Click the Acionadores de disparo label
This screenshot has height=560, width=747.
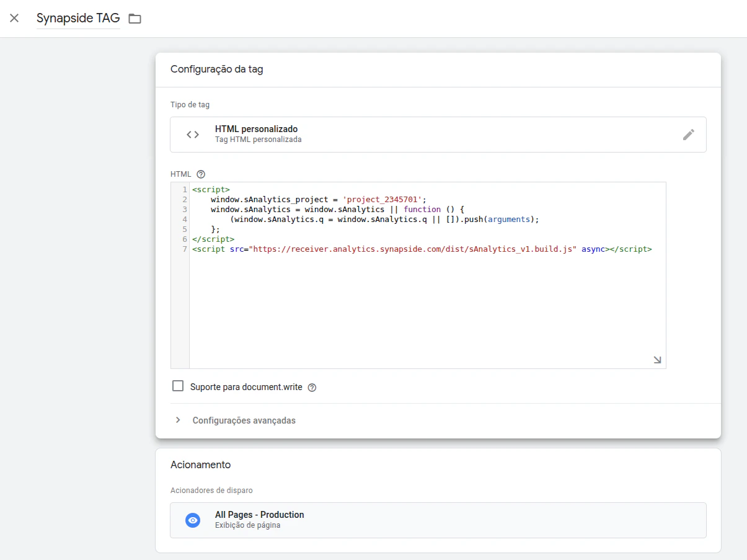tap(211, 491)
